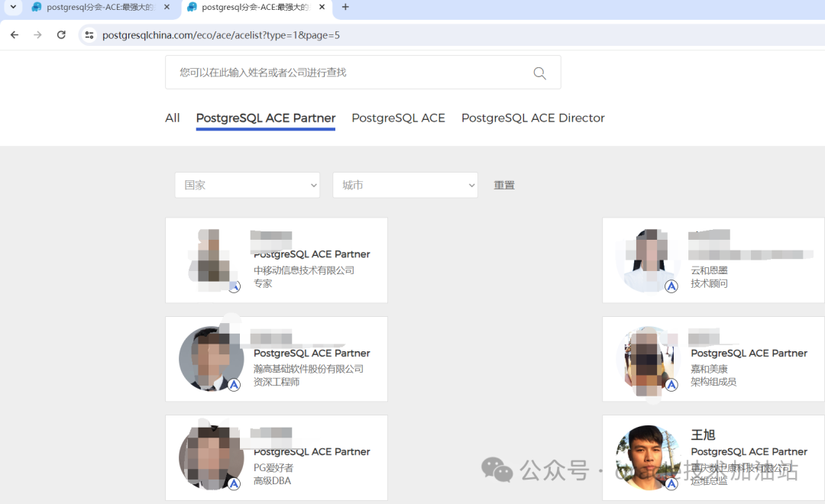Close the second active postgresql tab
This screenshot has width=825, height=504.
point(322,7)
